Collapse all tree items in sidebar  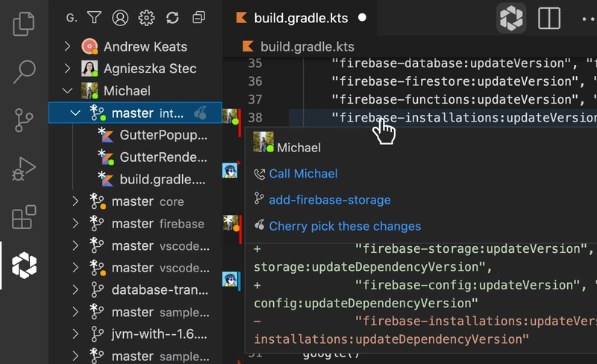pyautogui.click(x=199, y=17)
